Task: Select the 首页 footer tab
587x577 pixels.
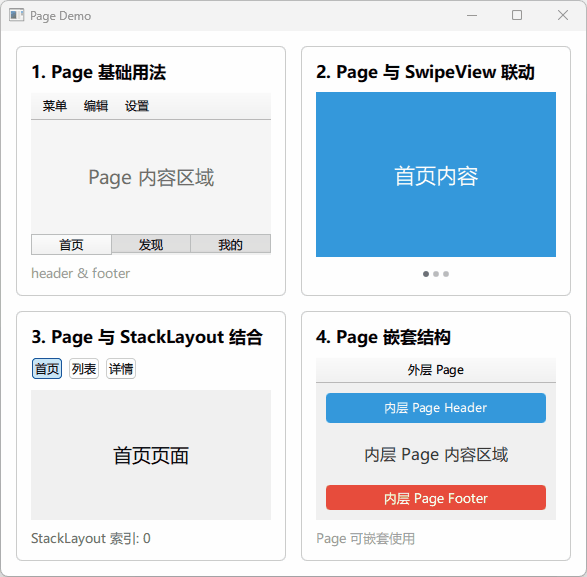Action: (71, 245)
